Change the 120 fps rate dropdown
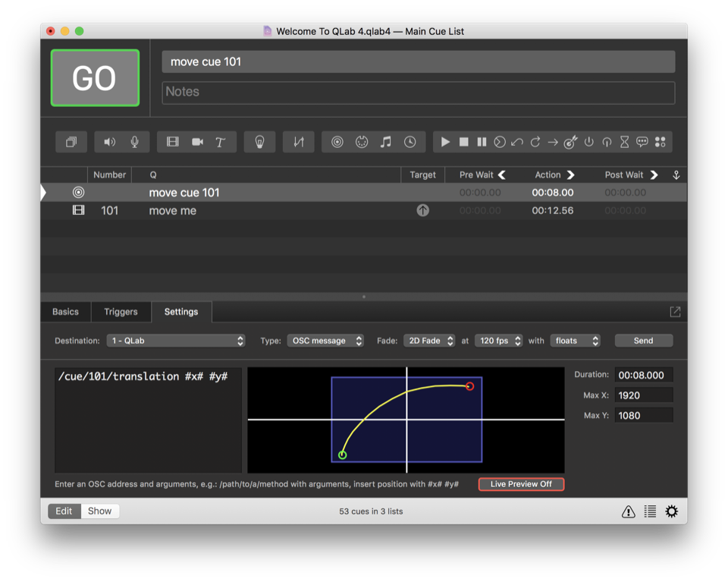Viewport: 728px width, 582px height. pos(499,341)
